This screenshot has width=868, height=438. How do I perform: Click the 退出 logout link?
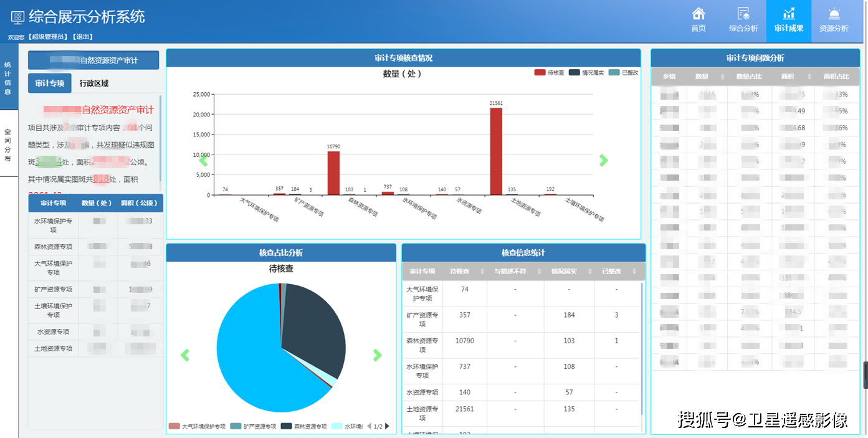pos(82,37)
